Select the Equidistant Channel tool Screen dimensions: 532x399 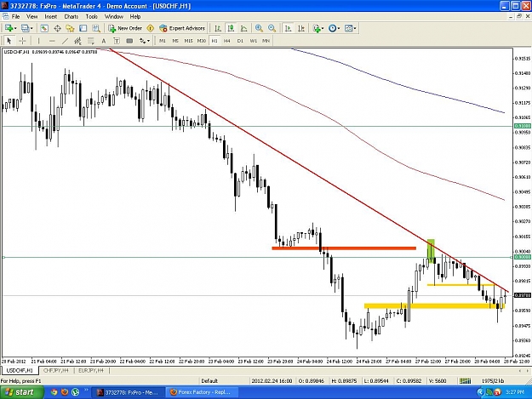[77, 41]
